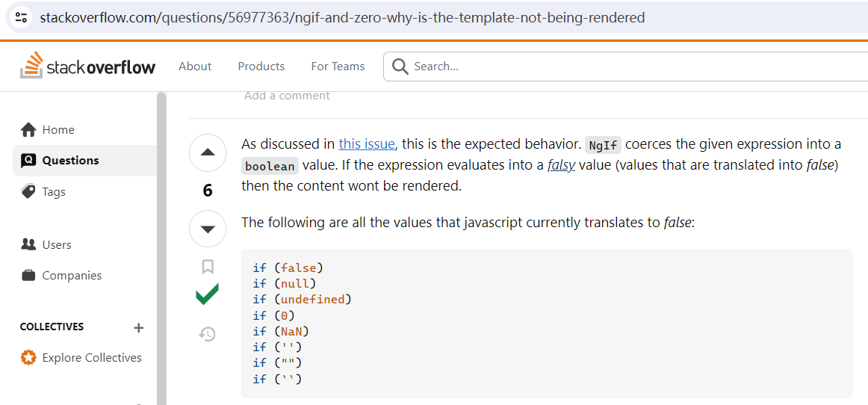The height and width of the screenshot is (405, 868).
Task: Click the site information icon in address bar
Action: pyautogui.click(x=22, y=17)
